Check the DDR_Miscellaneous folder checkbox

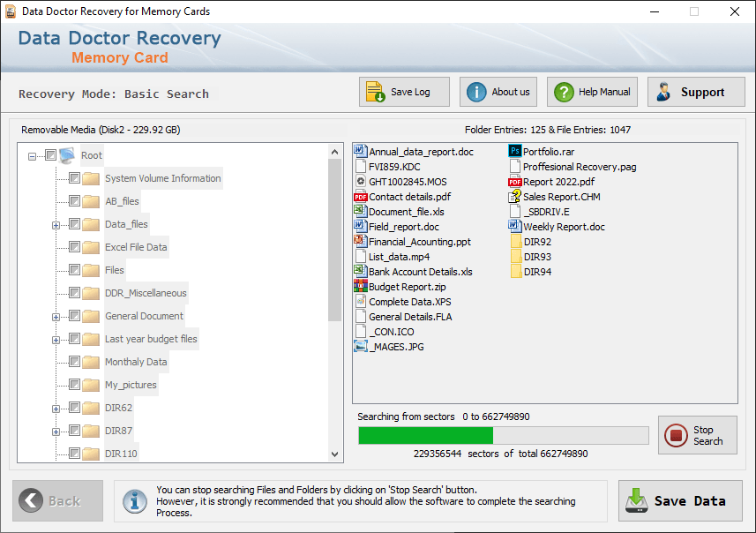pyautogui.click(x=74, y=293)
